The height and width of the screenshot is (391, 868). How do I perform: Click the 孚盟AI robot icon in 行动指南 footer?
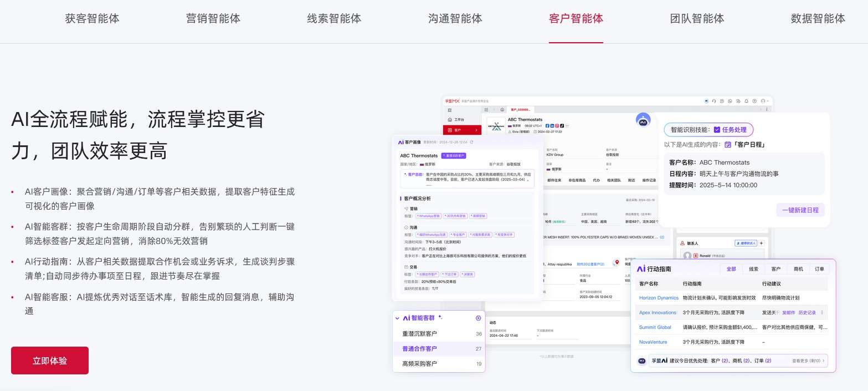pos(641,360)
